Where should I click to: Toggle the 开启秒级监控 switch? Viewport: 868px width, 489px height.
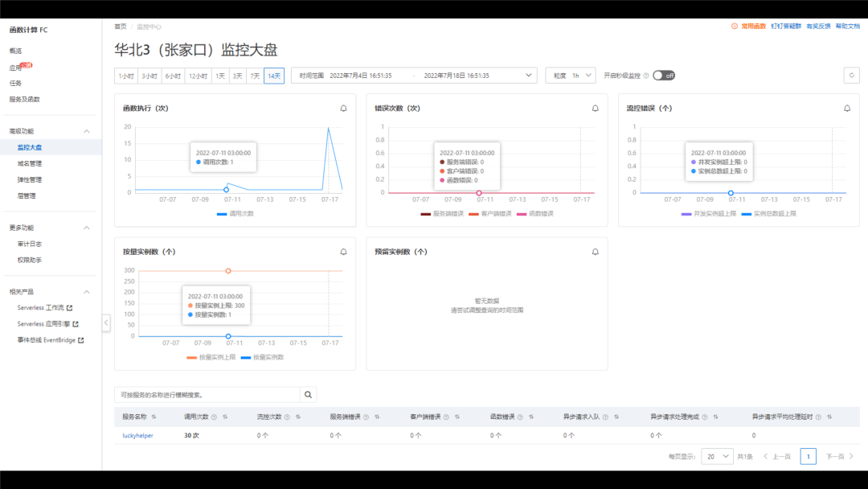tap(664, 76)
